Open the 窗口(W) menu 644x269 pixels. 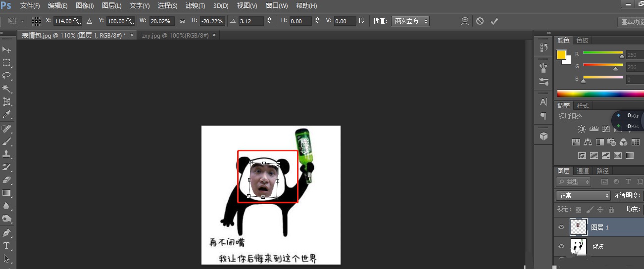277,6
